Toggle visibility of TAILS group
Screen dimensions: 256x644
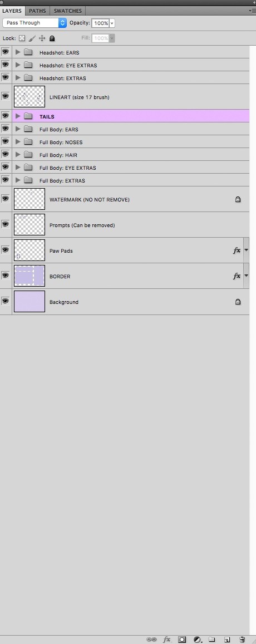pos(6,116)
